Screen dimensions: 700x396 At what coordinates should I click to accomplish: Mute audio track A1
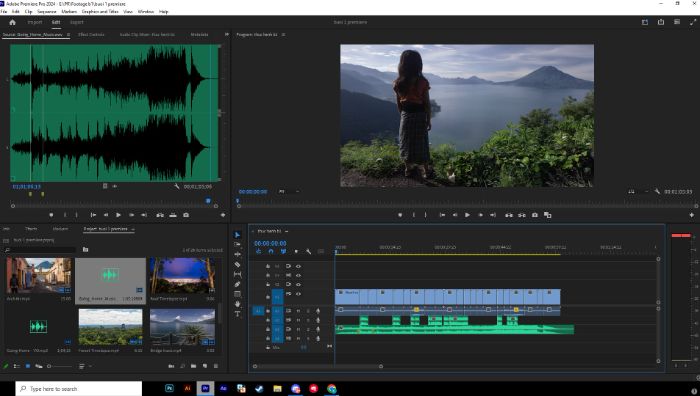pyautogui.click(x=298, y=311)
